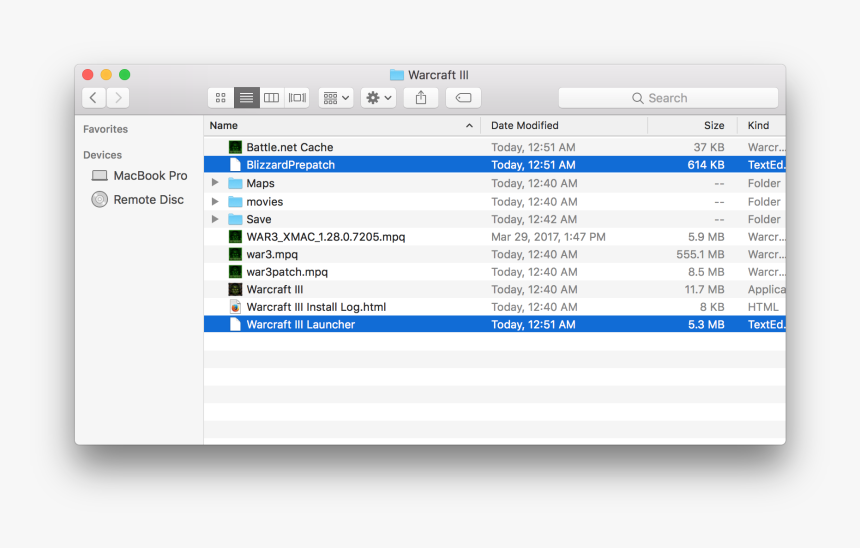
Task: Click the MacBook Pro laptop icon
Action: point(99,176)
